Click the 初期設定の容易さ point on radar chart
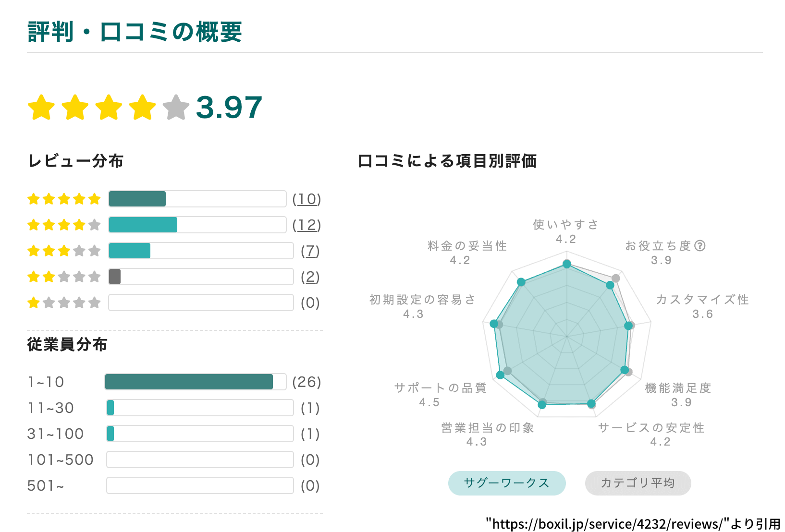Image resolution: width=785 pixels, height=532 pixels. [494, 324]
